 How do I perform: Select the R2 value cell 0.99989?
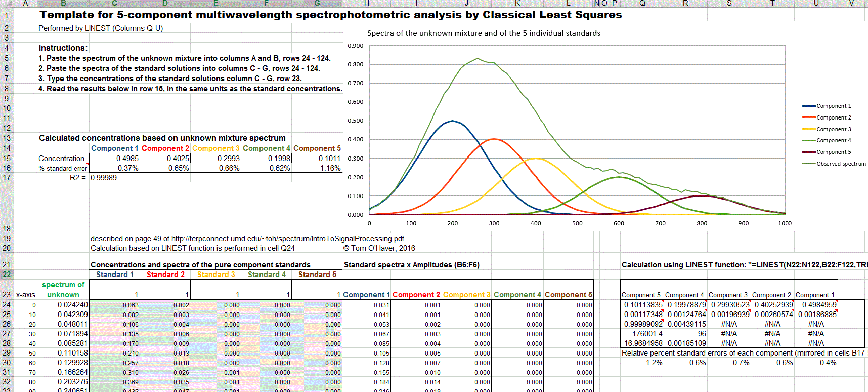coord(104,178)
